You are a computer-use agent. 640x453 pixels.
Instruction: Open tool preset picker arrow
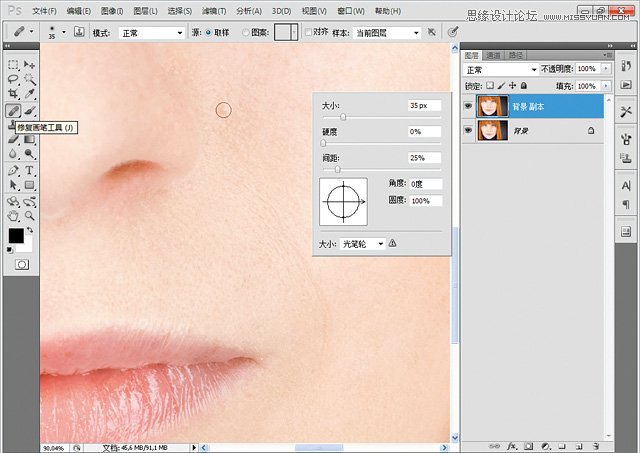tap(31, 32)
